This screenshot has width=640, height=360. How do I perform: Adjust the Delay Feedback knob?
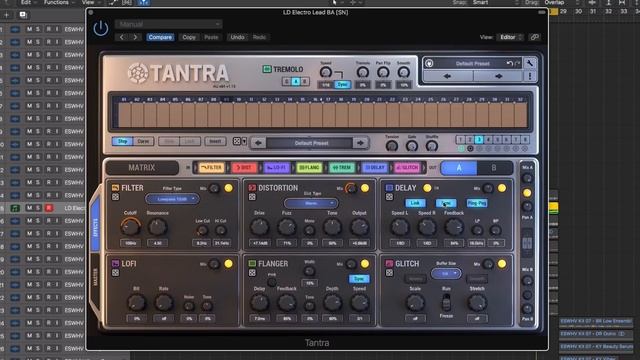454,227
